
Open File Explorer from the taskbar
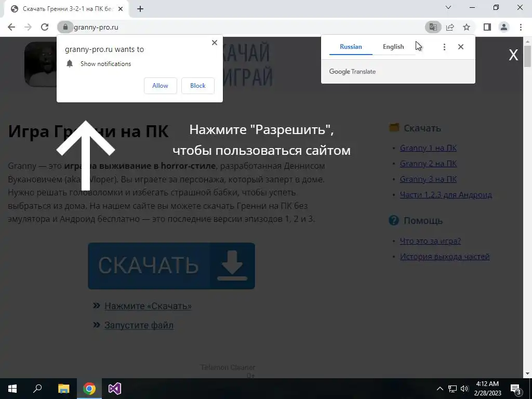point(63,389)
